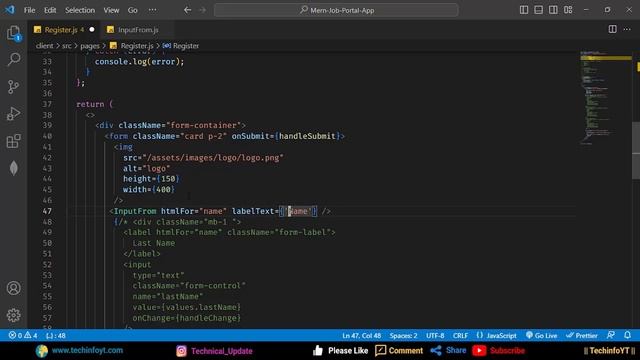Screen dimensions: 640x360
Task: Open the Manage gear icon
Action: pyautogui.click(x=13, y=315)
